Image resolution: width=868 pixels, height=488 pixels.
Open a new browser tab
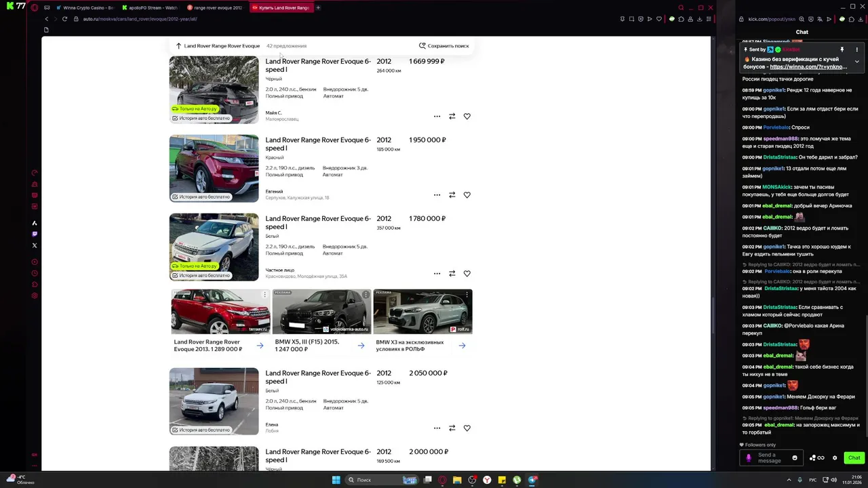[x=318, y=7]
